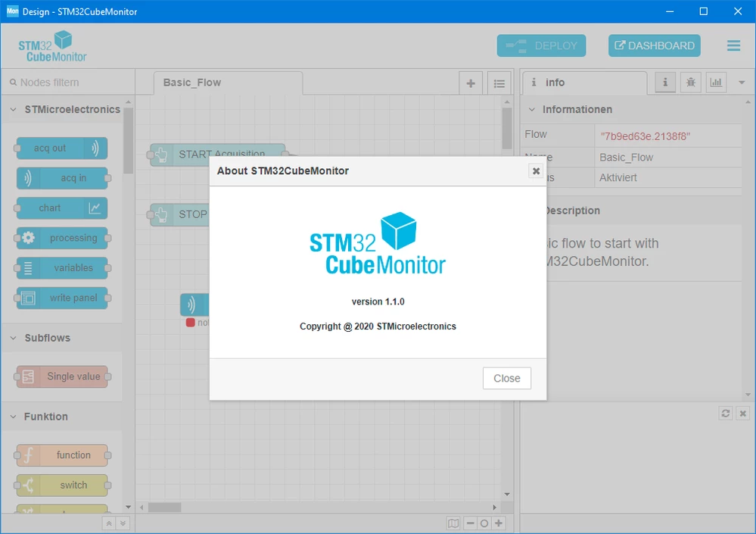Open the debug messages bug icon tab
Screen dimensions: 756x534
(x=690, y=83)
